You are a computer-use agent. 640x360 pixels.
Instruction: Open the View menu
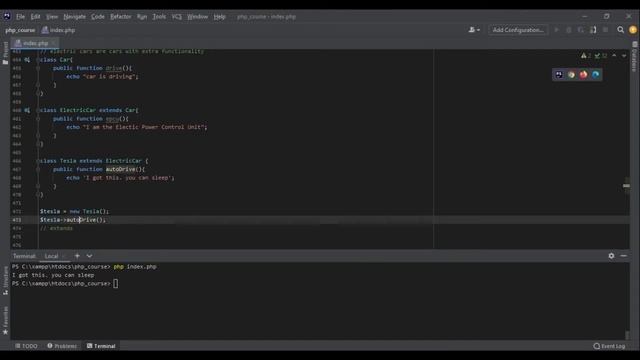point(52,17)
